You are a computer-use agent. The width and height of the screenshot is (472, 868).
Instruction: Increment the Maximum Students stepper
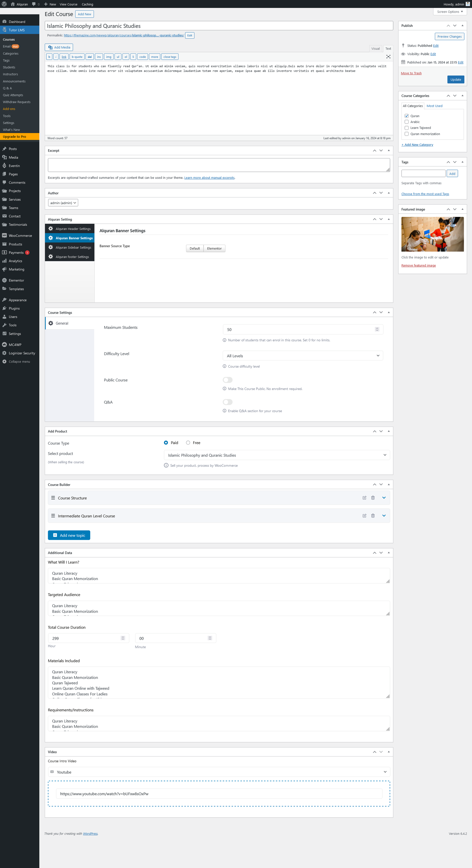(x=377, y=328)
